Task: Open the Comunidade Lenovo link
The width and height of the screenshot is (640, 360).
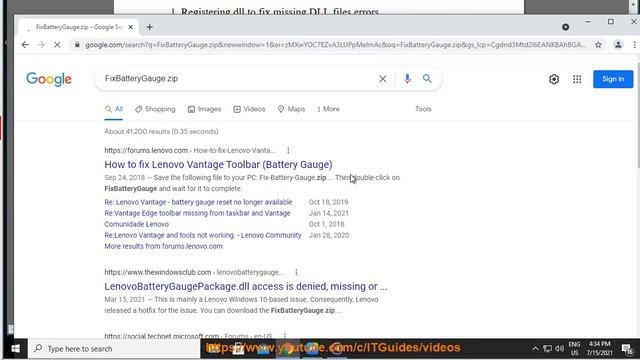Action: tap(136, 224)
